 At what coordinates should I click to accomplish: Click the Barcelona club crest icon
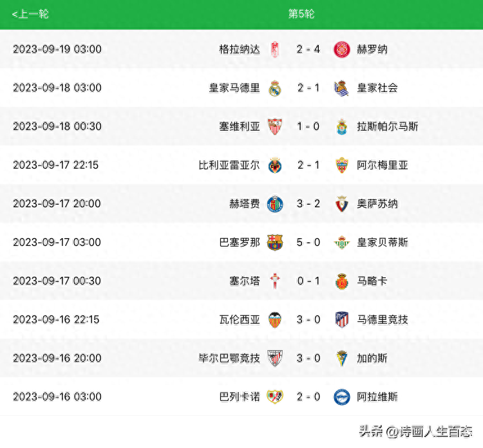click(275, 243)
